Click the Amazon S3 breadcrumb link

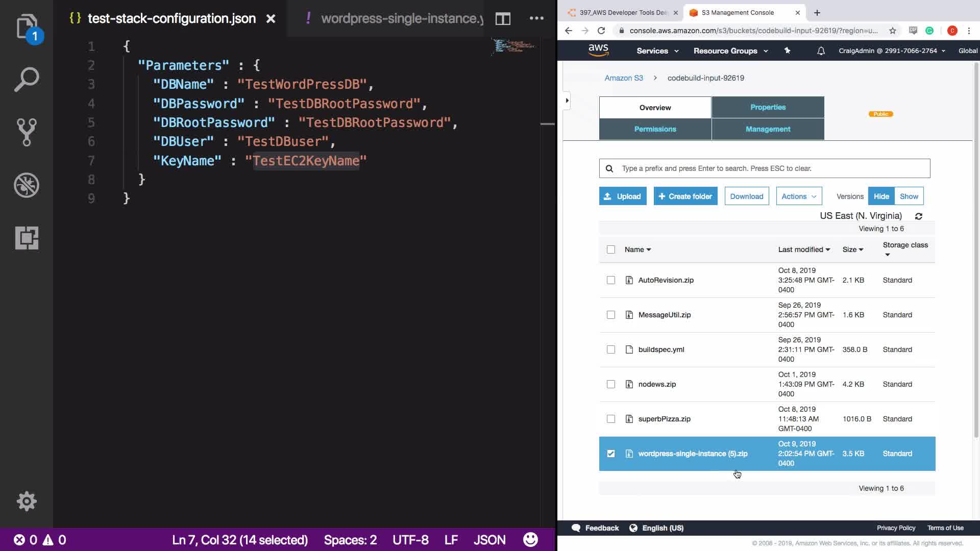[623, 78]
